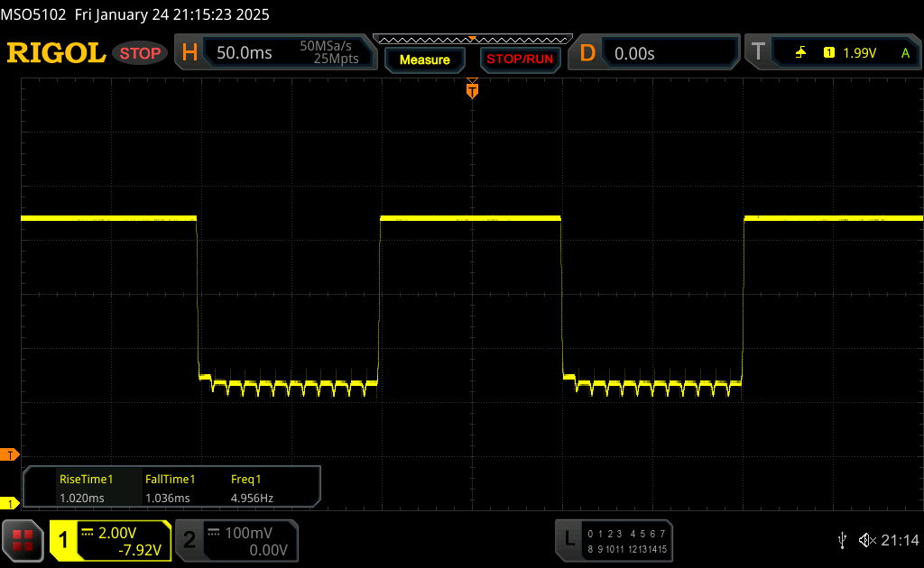
Task: Toggle channel 2 with its gray badge
Action: [x=189, y=540]
